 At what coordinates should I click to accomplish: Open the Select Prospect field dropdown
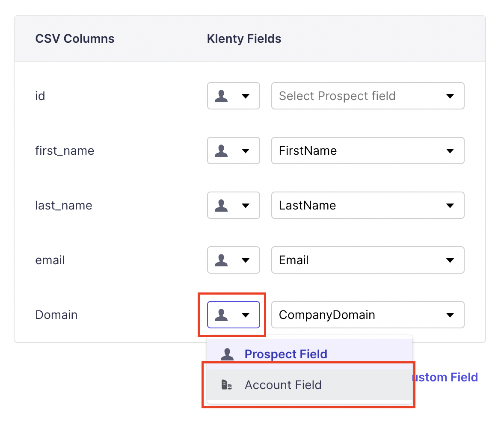[368, 96]
